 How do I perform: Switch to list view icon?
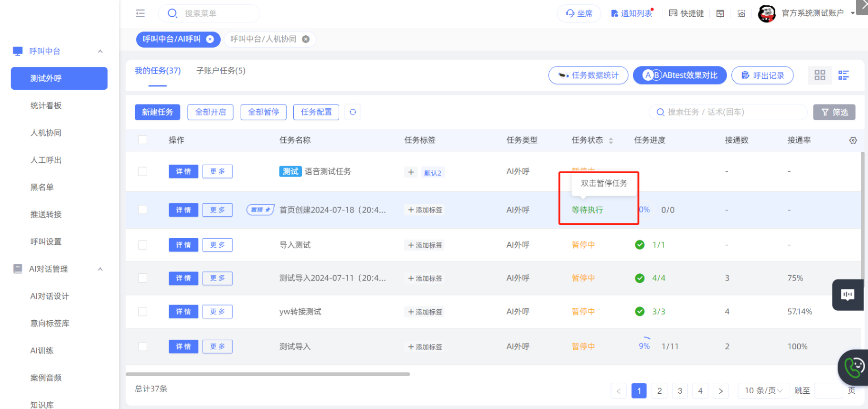click(843, 75)
